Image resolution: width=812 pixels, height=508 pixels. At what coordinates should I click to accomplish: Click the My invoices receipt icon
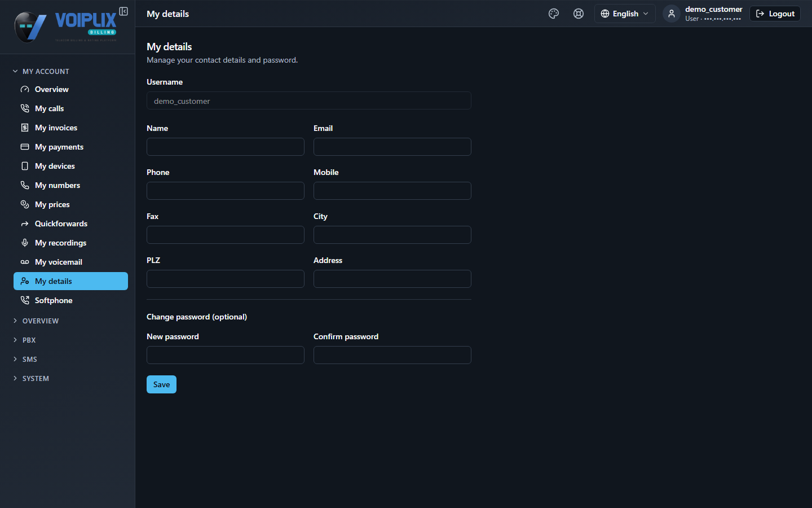click(25, 128)
